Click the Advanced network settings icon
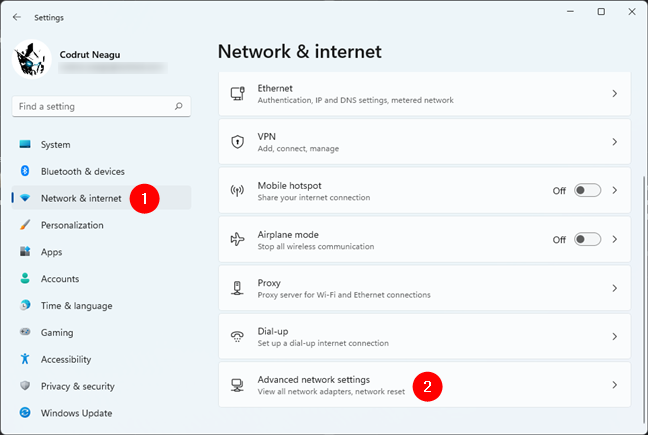The width and height of the screenshot is (648, 435). click(237, 385)
